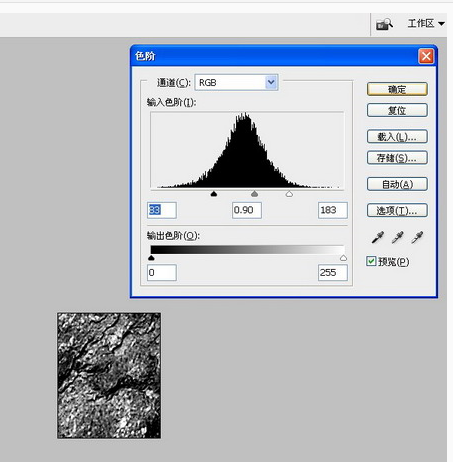Click the gamma field showing 0.90
Image resolution: width=453 pixels, height=462 pixels.
tap(247, 210)
